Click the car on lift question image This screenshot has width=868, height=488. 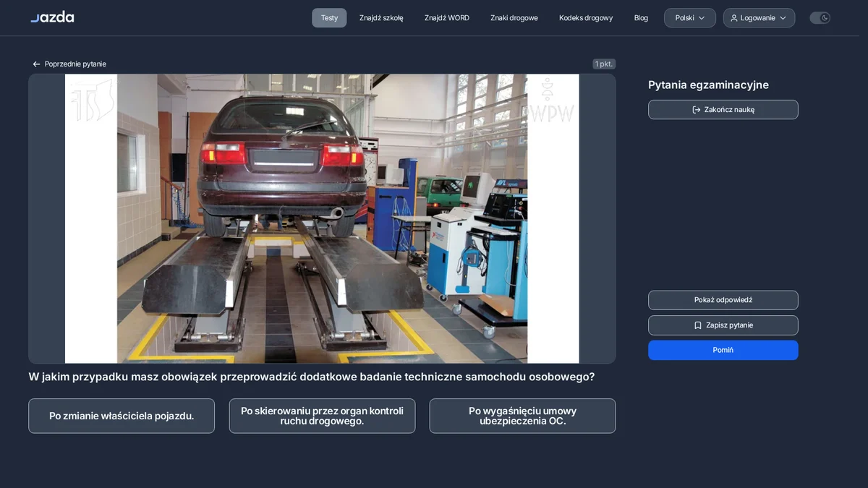[x=322, y=218]
